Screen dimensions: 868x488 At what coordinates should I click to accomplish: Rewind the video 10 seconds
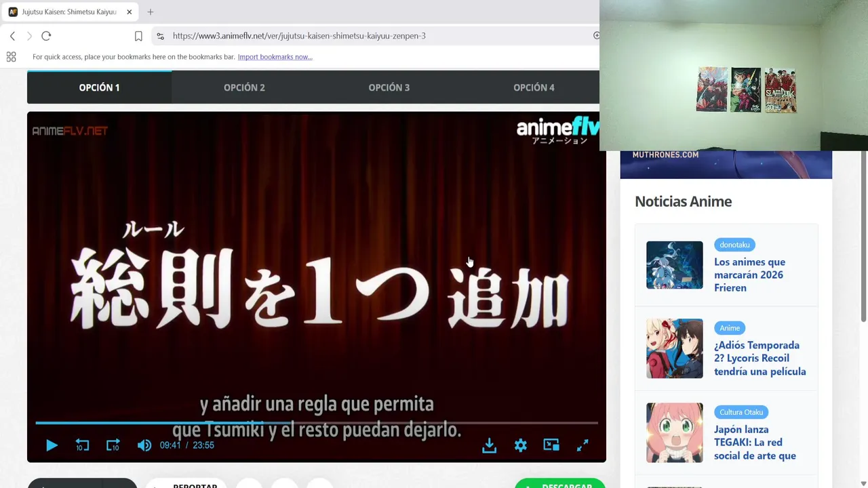[82, 445]
